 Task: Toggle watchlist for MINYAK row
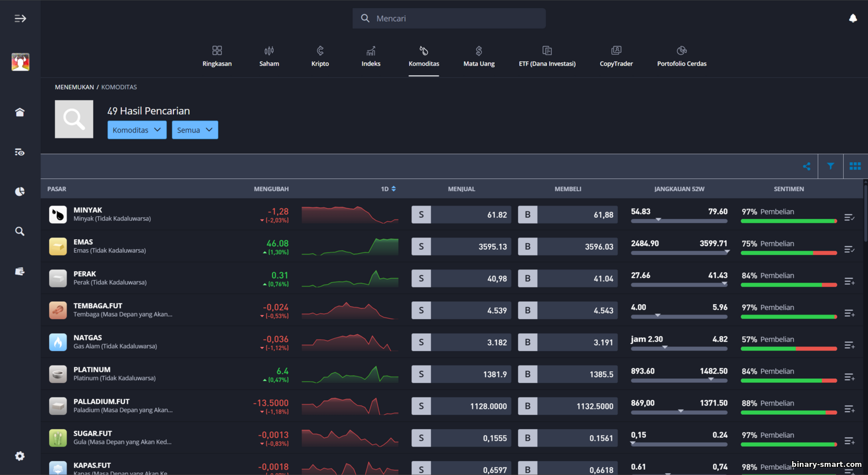coord(849,217)
